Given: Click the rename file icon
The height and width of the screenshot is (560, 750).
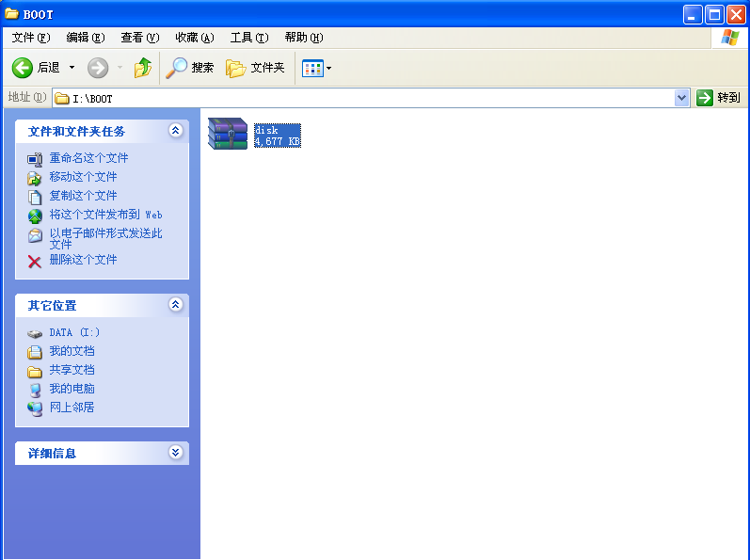Looking at the screenshot, I should pyautogui.click(x=35, y=159).
